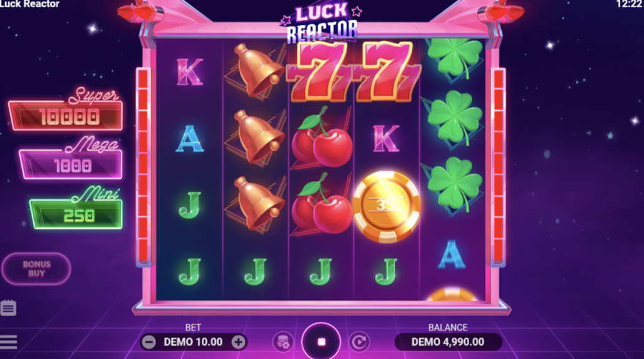This screenshot has height=359, width=644.
Task: Click the golden chip symbol showing 35
Action: click(x=386, y=207)
